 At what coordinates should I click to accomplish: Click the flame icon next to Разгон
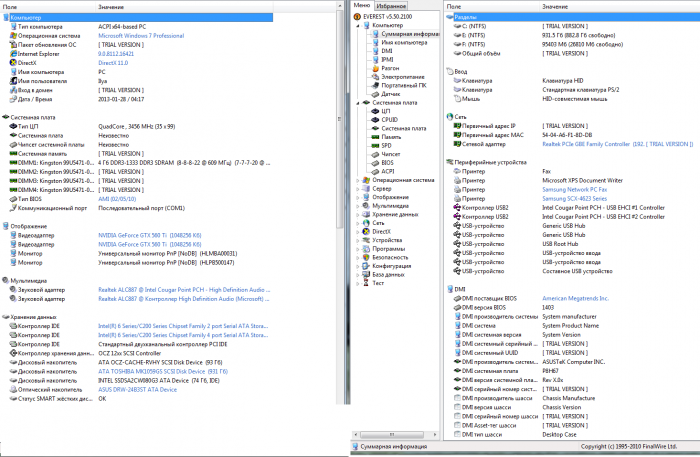coord(375,68)
